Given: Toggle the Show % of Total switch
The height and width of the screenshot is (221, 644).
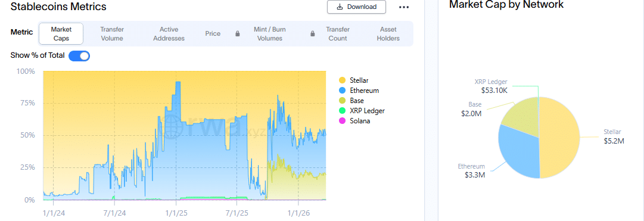Looking at the screenshot, I should click(79, 56).
